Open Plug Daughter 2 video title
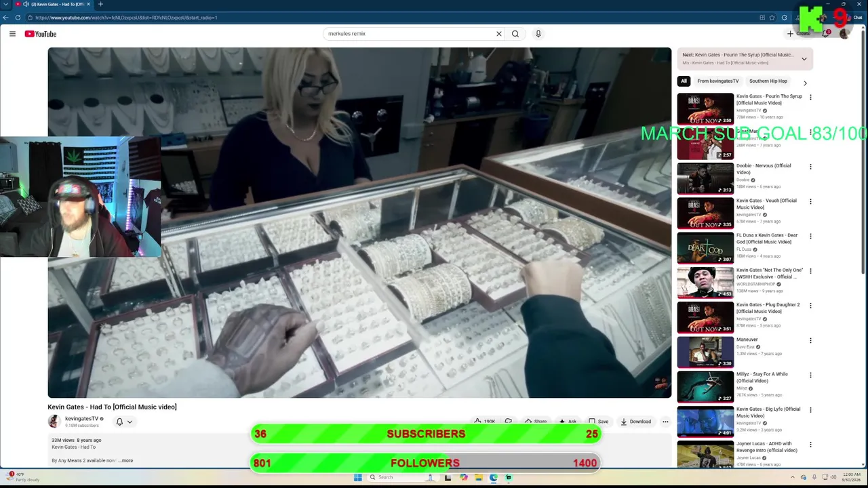The image size is (868, 488). pyautogui.click(x=768, y=308)
